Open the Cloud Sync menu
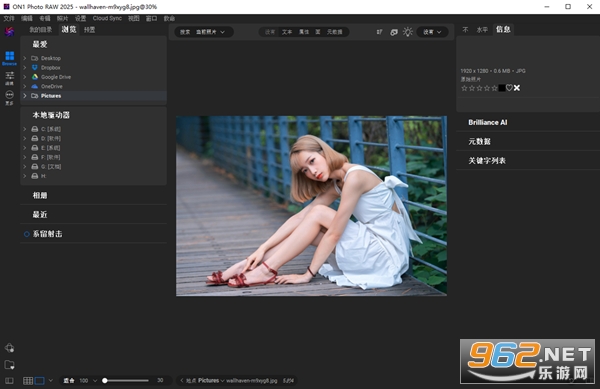 tap(107, 18)
